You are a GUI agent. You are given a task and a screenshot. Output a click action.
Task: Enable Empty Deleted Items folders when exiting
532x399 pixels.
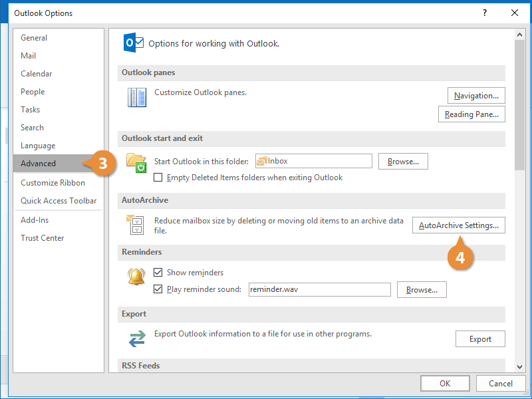(x=158, y=178)
